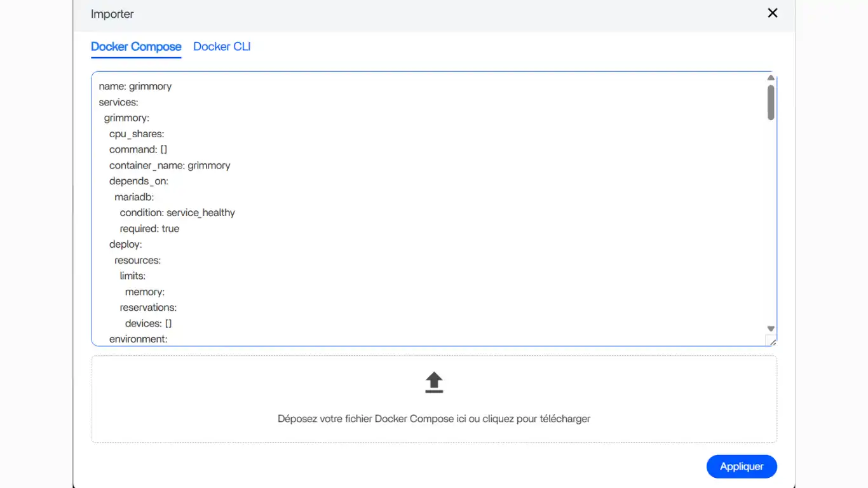Click the 'mariadb:' line

click(134, 197)
